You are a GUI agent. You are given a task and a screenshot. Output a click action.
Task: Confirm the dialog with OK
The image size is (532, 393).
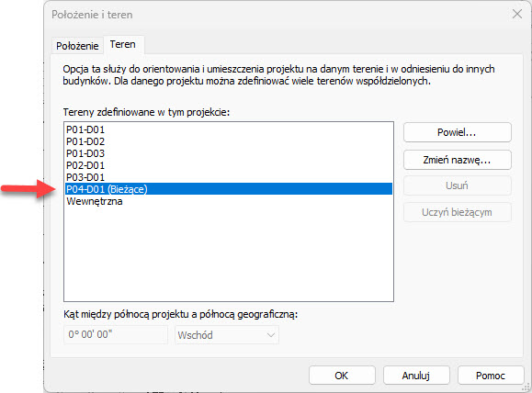[x=342, y=376]
